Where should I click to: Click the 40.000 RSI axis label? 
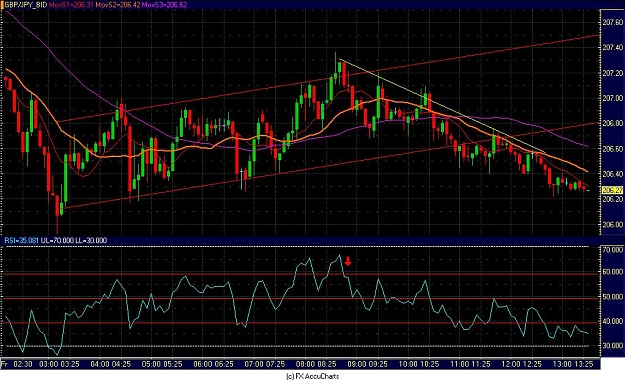[x=613, y=321]
